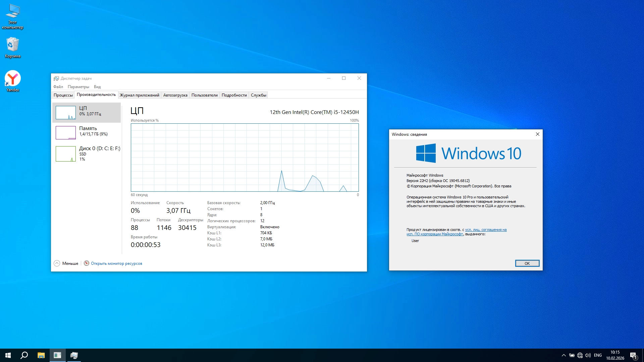The image size is (644, 362).
Task: Open the Options (Параметры) menu
Action: point(78,87)
